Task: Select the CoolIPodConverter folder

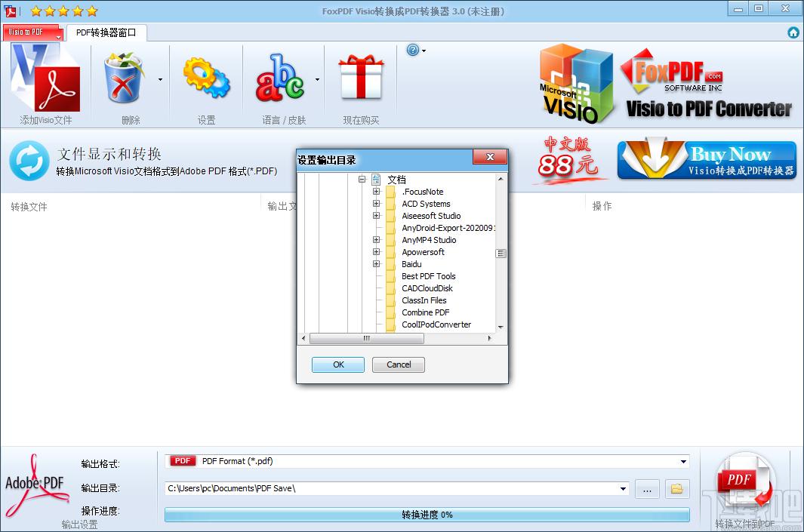Action: coord(436,324)
